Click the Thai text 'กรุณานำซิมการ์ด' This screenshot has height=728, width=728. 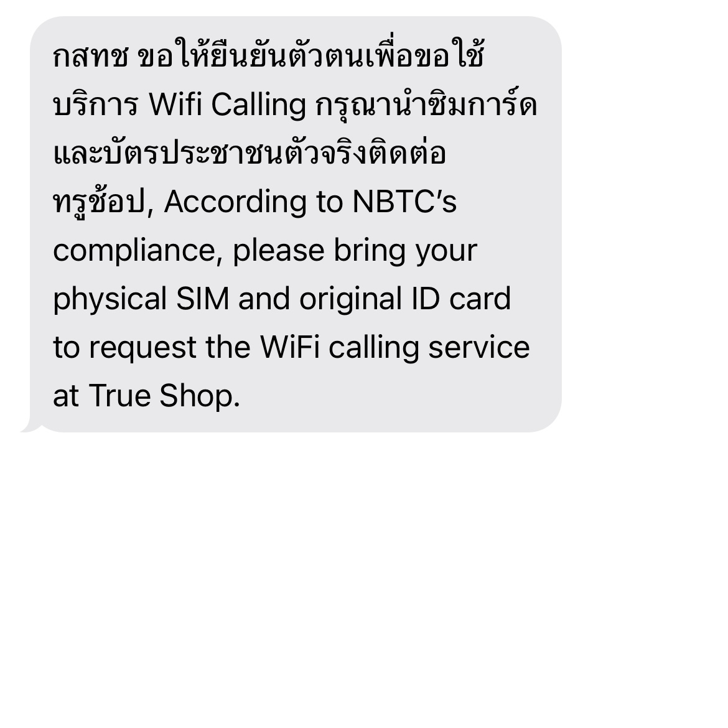pos(426,103)
